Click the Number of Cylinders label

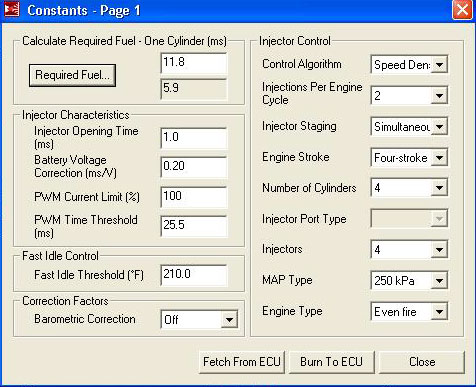[309, 188]
